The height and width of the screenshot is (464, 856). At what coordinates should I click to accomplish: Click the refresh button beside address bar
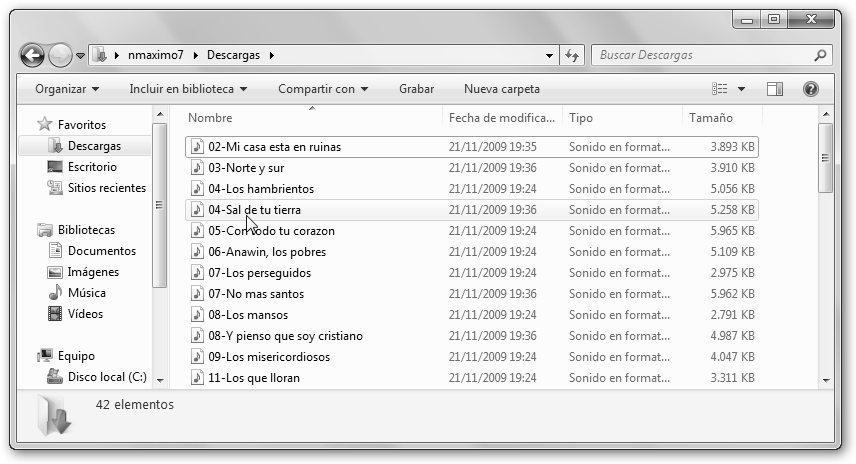pyautogui.click(x=573, y=56)
